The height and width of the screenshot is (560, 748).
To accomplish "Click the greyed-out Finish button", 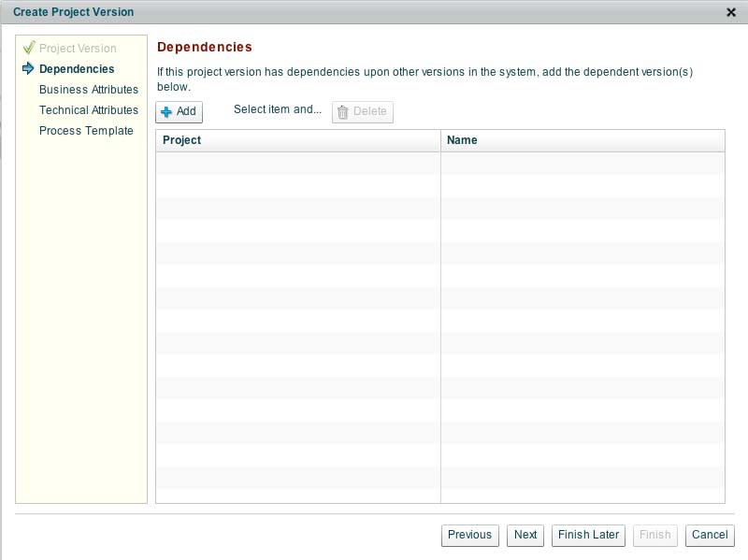I will pos(654,535).
